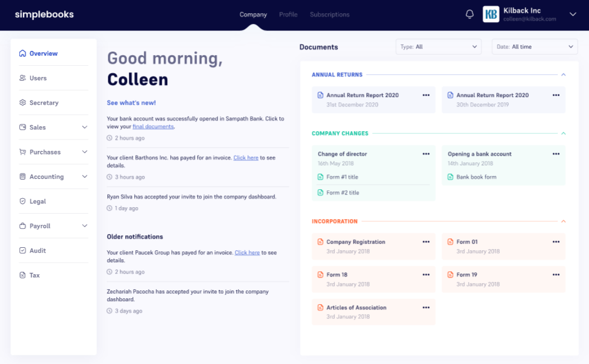The width and height of the screenshot is (589, 364).
Task: Switch to the Profile tab
Action: [x=288, y=14]
